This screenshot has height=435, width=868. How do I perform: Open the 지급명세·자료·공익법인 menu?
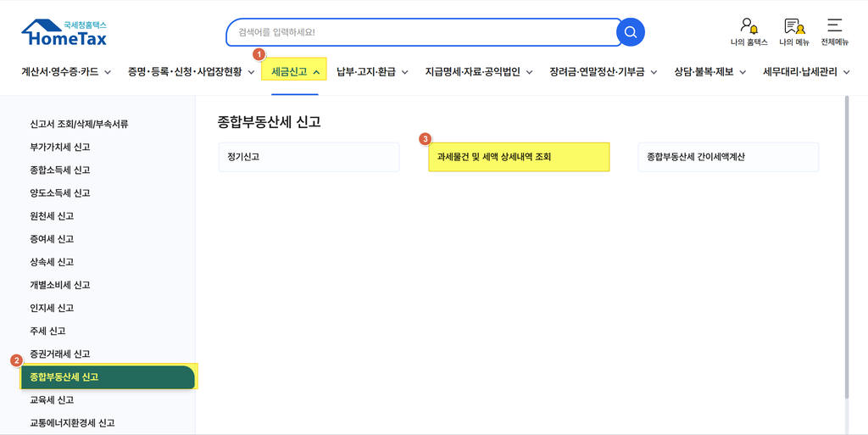(473, 72)
